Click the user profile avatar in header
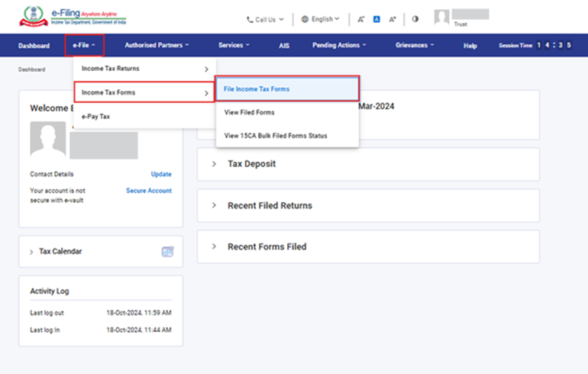Image resolution: width=588 pixels, height=374 pixels. [x=442, y=18]
